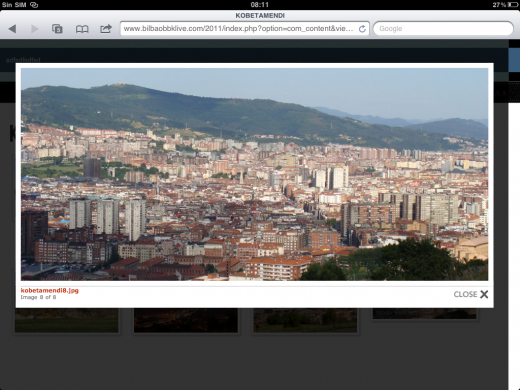Image resolution: width=520 pixels, height=390 pixels.
Task: Focus the Google search field
Action: 443,29
